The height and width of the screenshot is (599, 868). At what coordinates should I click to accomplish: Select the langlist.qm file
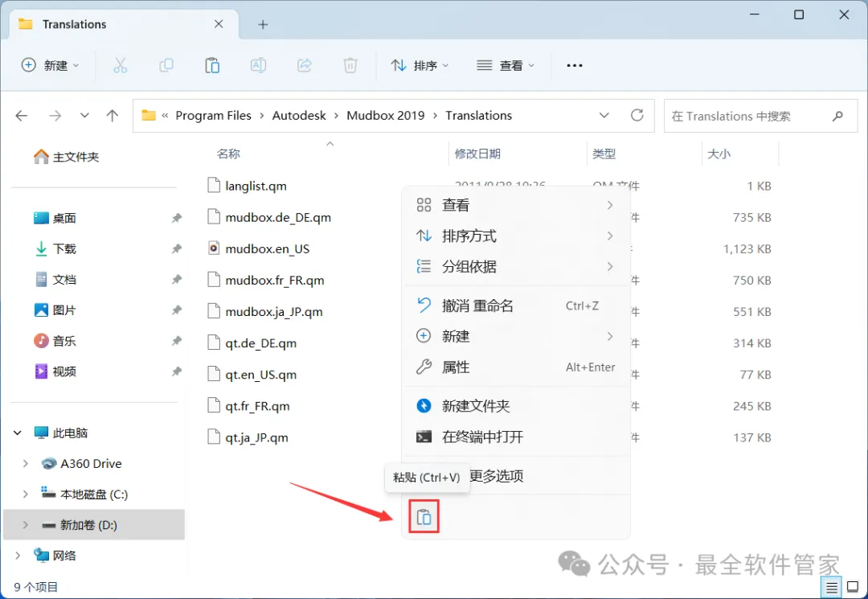click(x=256, y=186)
